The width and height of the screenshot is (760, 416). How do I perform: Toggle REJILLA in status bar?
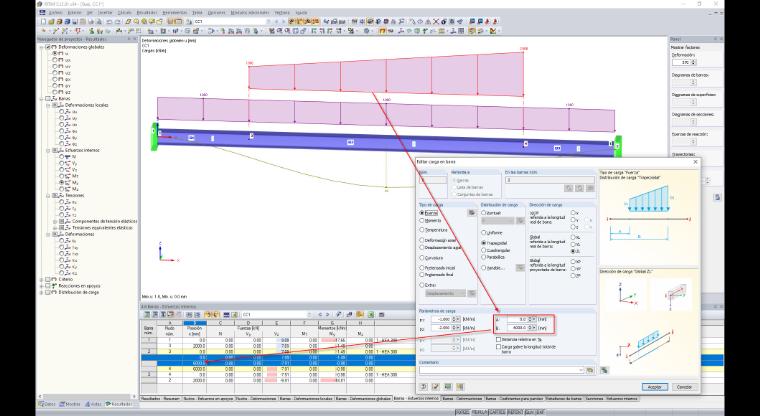tap(479, 412)
